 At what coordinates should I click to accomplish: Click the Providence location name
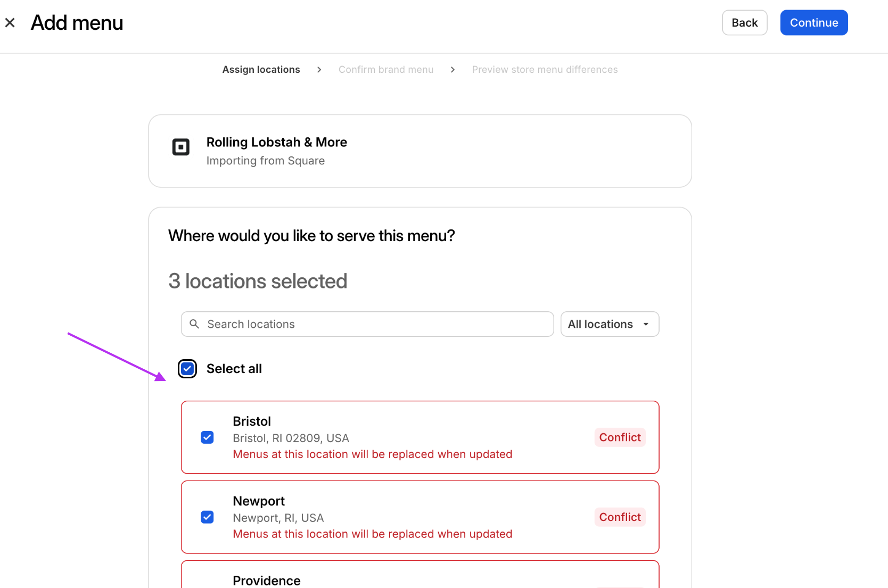click(266, 581)
